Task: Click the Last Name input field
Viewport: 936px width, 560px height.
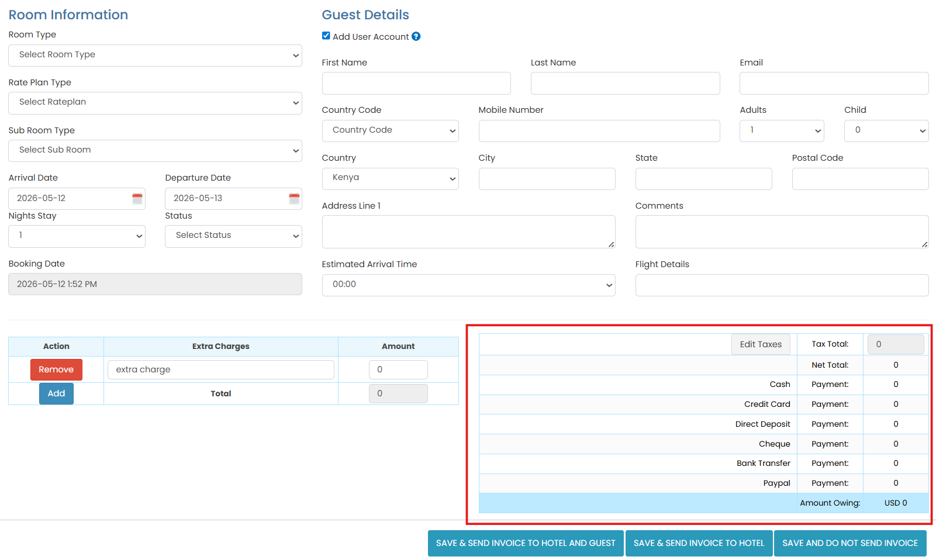Action: click(x=625, y=83)
